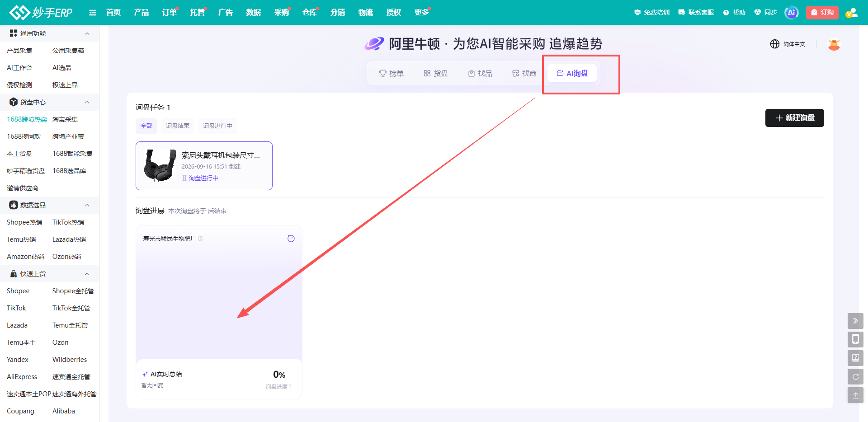
Task: Switch to the 货盘 tab
Action: tap(436, 73)
